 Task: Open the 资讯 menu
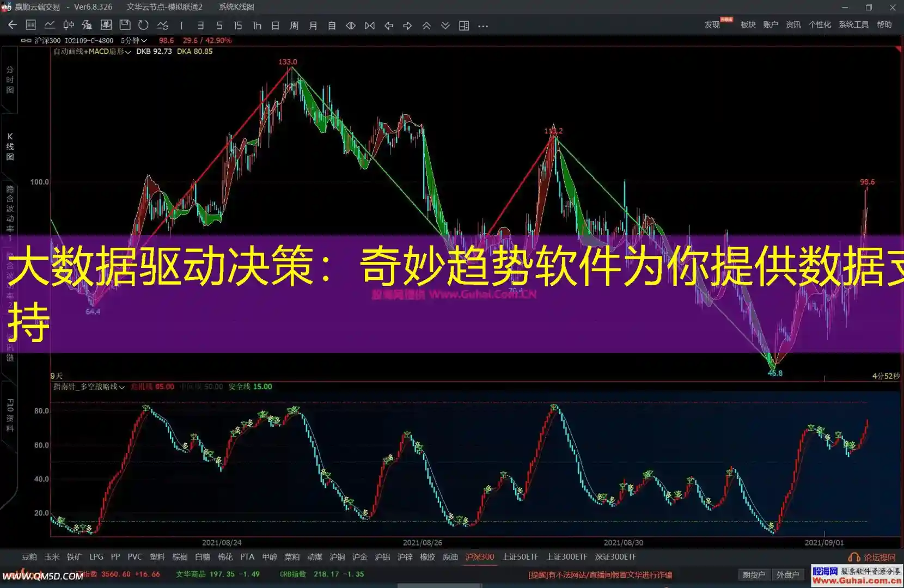tap(793, 24)
